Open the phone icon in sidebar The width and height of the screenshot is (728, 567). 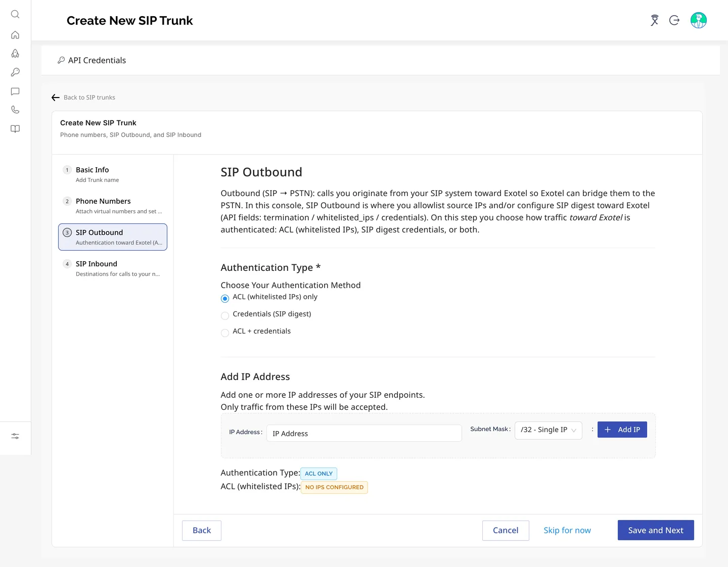(15, 110)
